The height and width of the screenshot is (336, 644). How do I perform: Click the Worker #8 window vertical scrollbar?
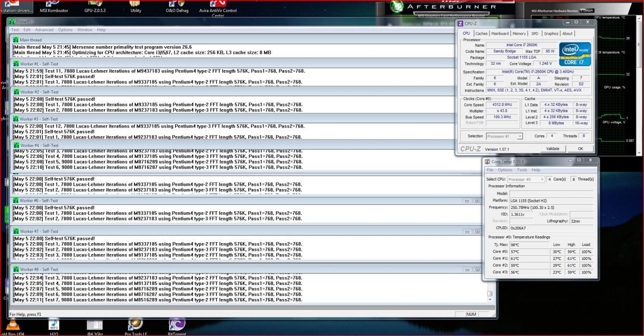[x=490, y=288]
